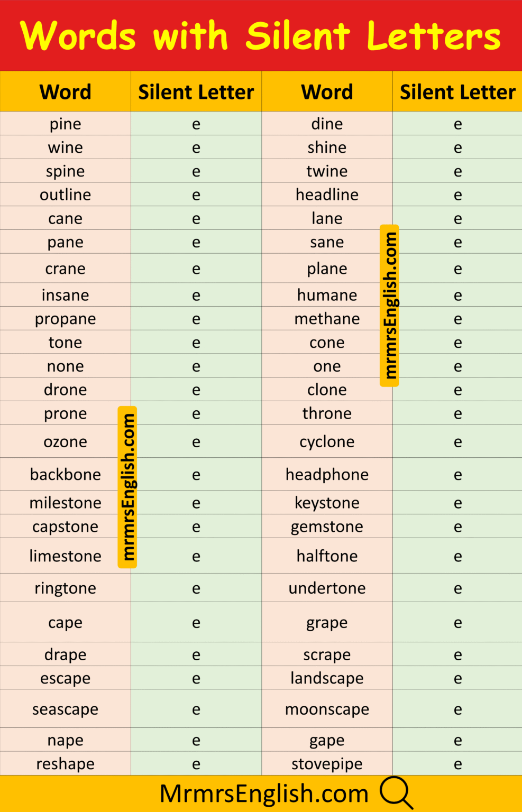Viewport: 522px width, 812px height.
Task: Click the word "undertone"
Action: [327, 588]
